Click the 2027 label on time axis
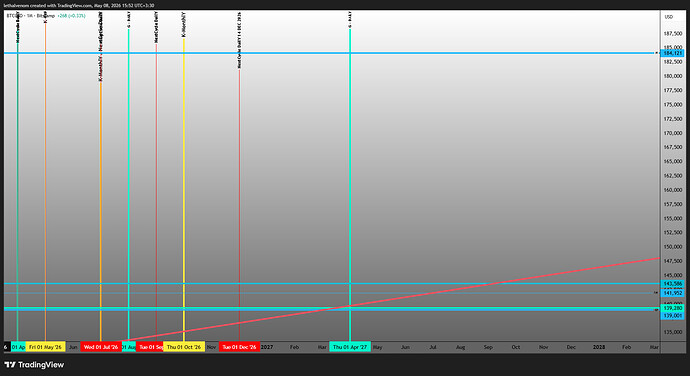 tap(267, 347)
